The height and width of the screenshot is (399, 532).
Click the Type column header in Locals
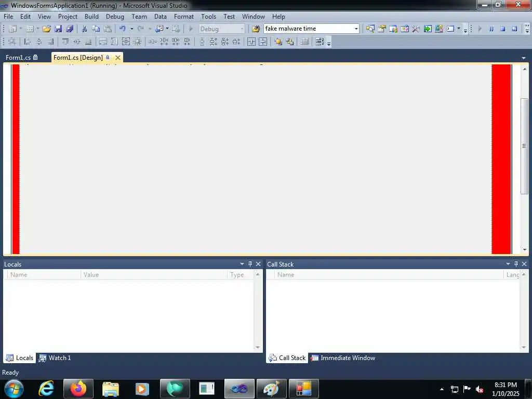[x=240, y=274]
